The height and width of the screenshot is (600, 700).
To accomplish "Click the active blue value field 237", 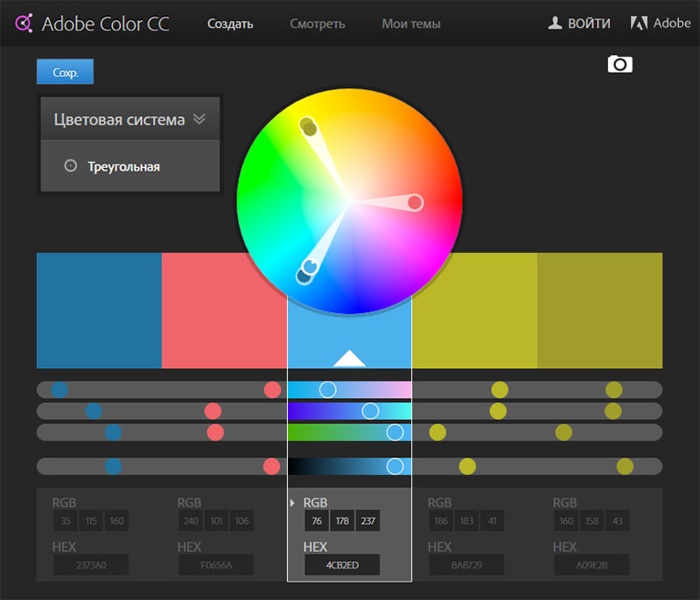I will click(x=367, y=520).
